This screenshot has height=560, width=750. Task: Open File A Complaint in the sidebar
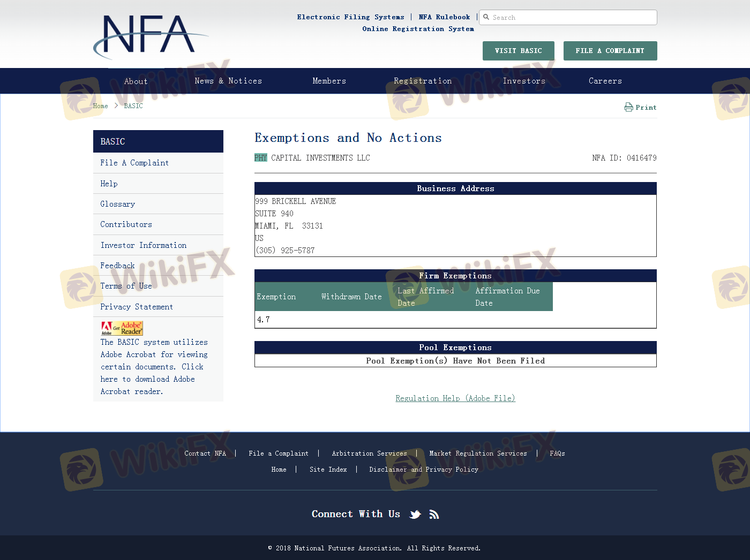(134, 163)
